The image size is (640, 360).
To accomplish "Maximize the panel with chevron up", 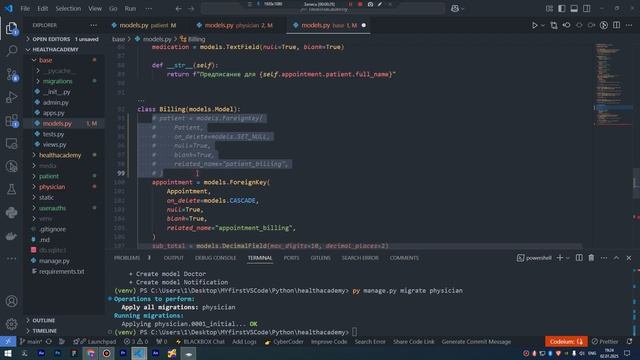I will (x=616, y=258).
